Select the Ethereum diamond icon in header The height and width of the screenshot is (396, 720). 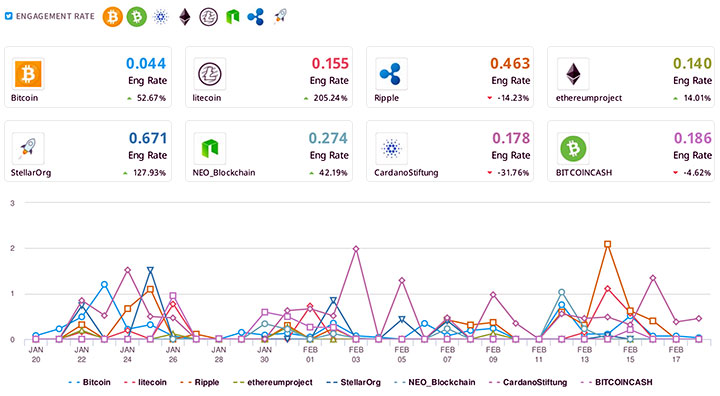[x=185, y=17]
